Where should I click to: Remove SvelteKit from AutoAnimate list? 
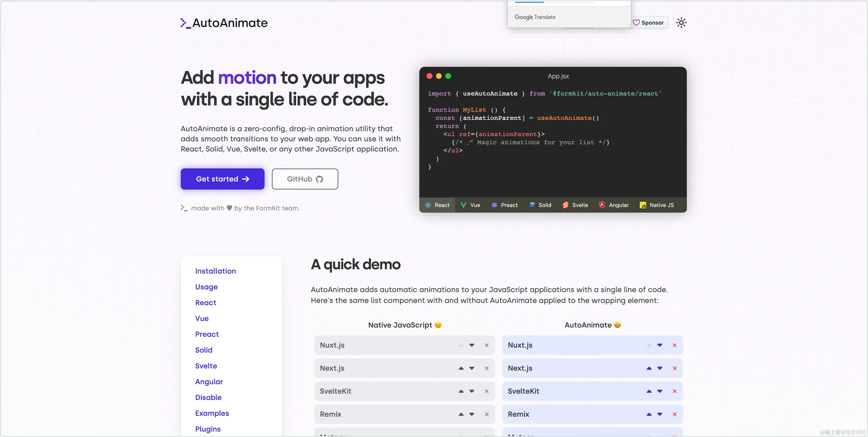pyautogui.click(x=675, y=391)
